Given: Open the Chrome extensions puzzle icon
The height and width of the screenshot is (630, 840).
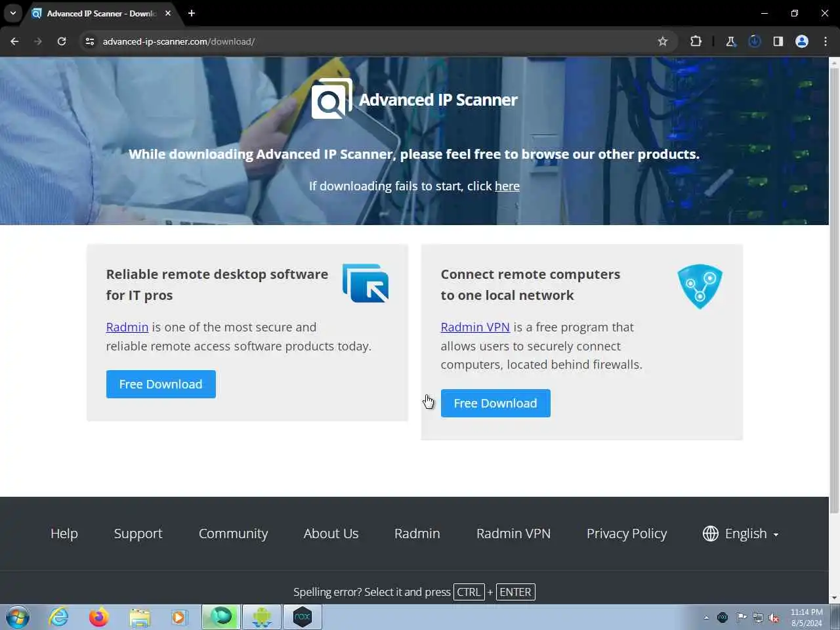Looking at the screenshot, I should tap(696, 41).
